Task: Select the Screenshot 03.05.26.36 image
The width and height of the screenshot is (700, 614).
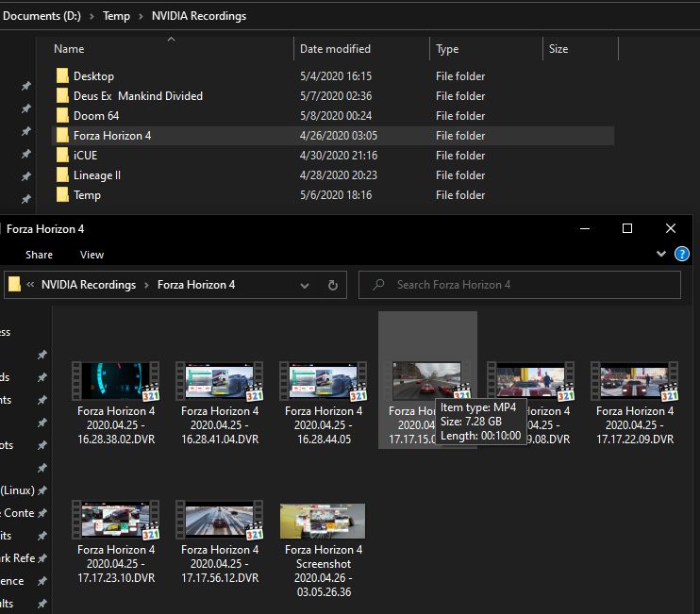Action: point(323,521)
